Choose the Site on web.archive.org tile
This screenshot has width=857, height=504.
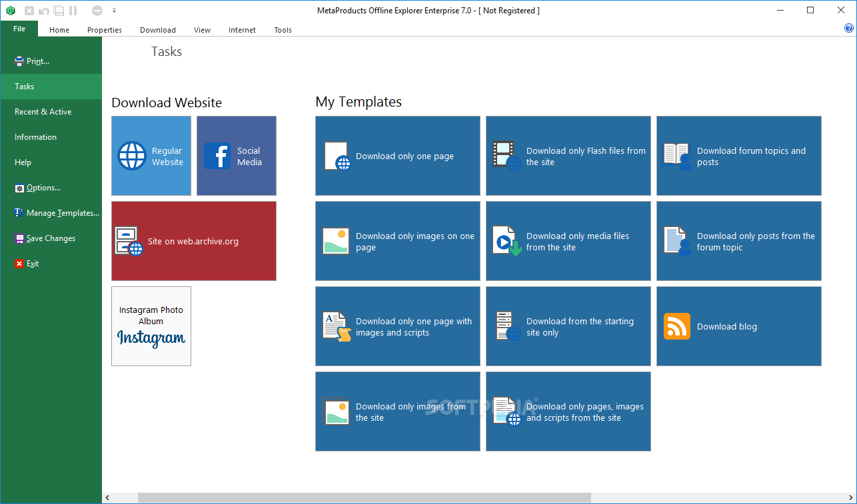194,241
